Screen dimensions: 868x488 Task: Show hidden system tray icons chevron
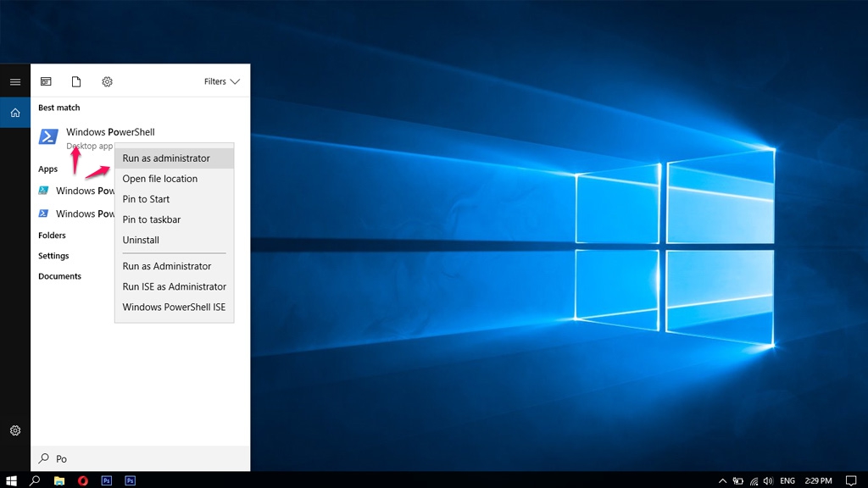click(x=722, y=481)
